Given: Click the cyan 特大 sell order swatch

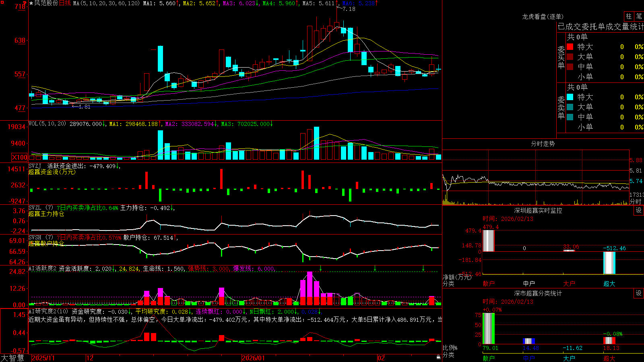Looking at the screenshot, I should 570,97.
